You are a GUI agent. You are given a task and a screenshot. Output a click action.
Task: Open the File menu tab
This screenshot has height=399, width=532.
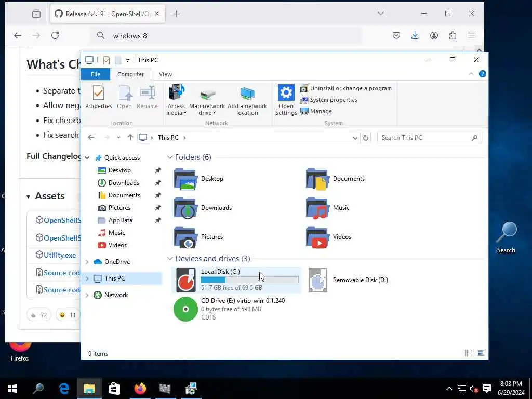[96, 74]
